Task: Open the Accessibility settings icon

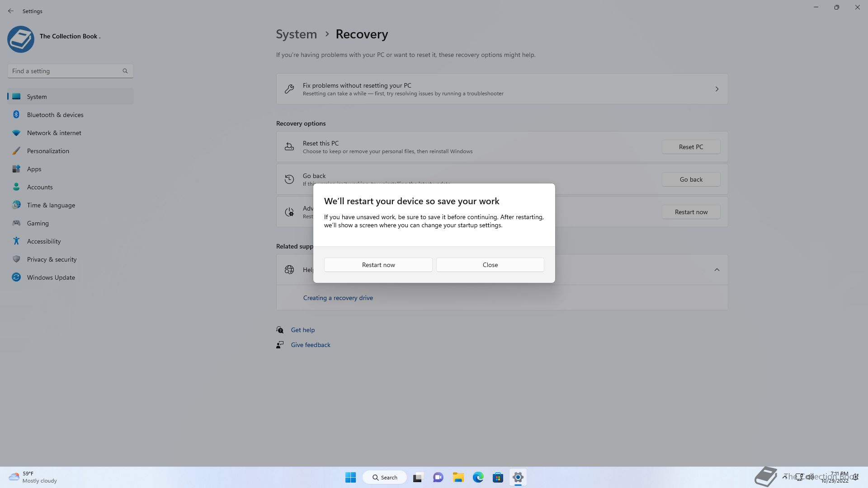Action: click(16, 241)
